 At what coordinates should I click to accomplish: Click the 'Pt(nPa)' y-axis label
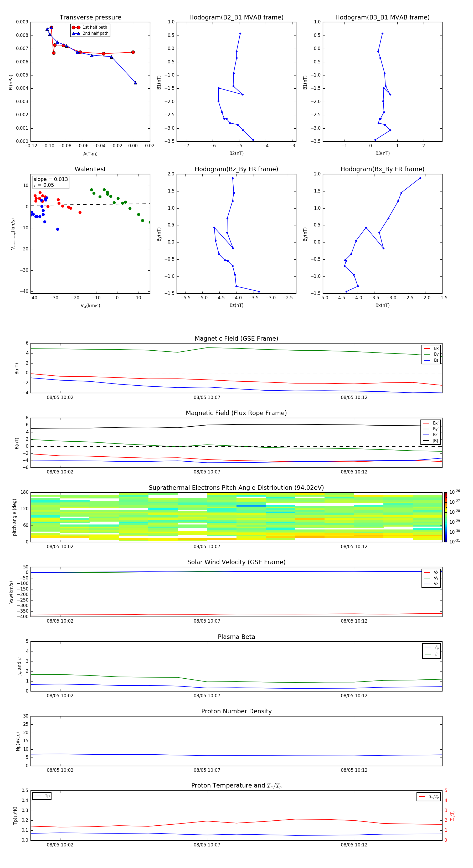pyautogui.click(x=11, y=82)
